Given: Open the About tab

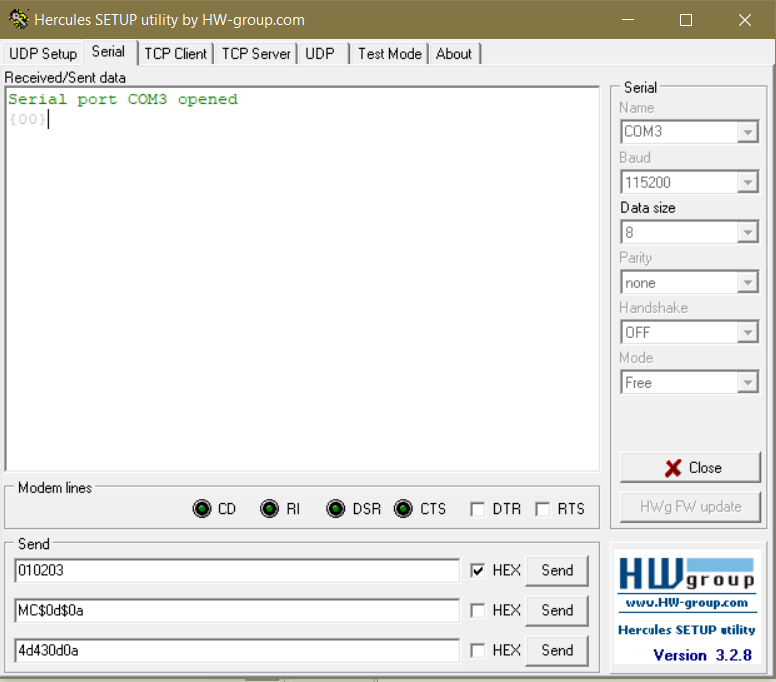Looking at the screenshot, I should point(454,53).
